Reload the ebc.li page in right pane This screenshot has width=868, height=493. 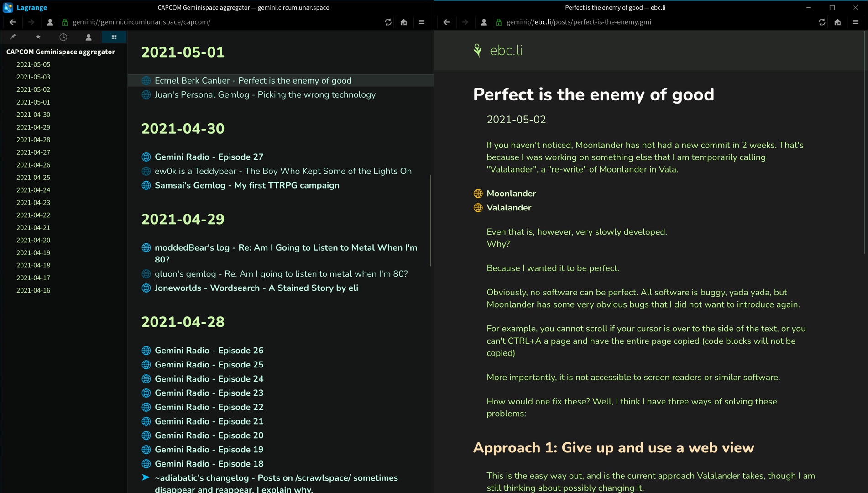(822, 22)
